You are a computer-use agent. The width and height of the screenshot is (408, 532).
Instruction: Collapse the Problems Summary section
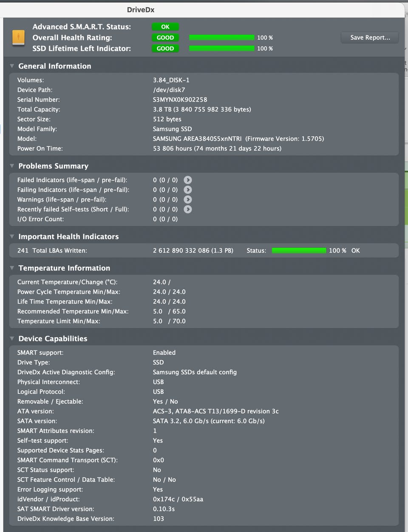click(12, 166)
